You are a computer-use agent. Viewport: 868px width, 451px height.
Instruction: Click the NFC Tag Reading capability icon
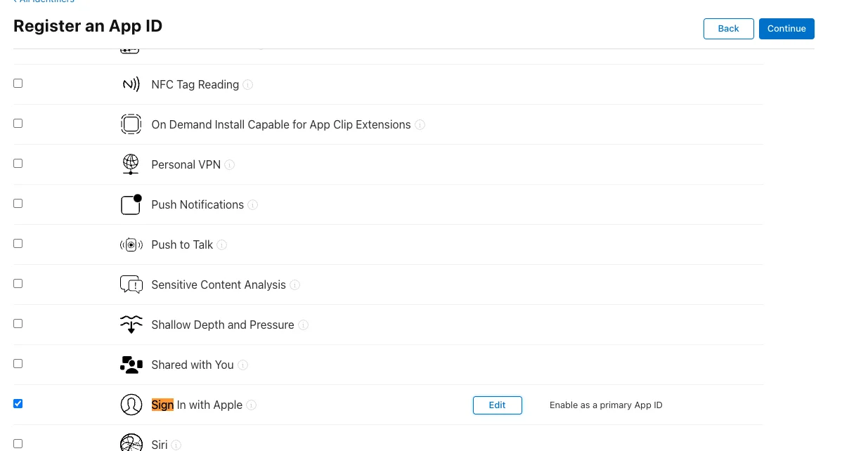point(131,84)
